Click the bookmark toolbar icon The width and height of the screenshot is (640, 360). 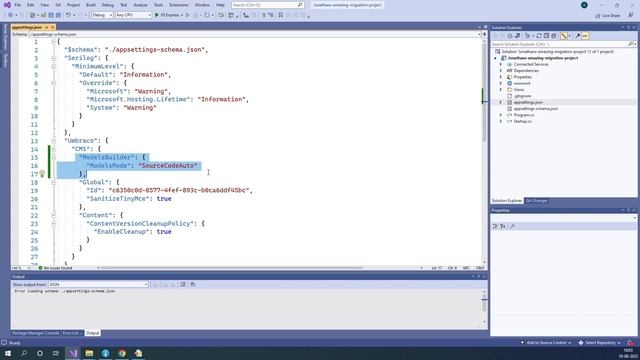280,15
